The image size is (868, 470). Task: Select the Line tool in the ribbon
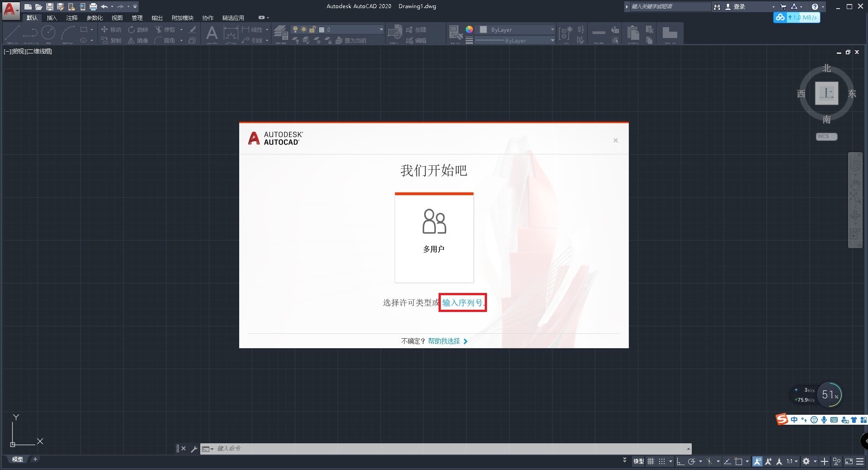click(12, 33)
